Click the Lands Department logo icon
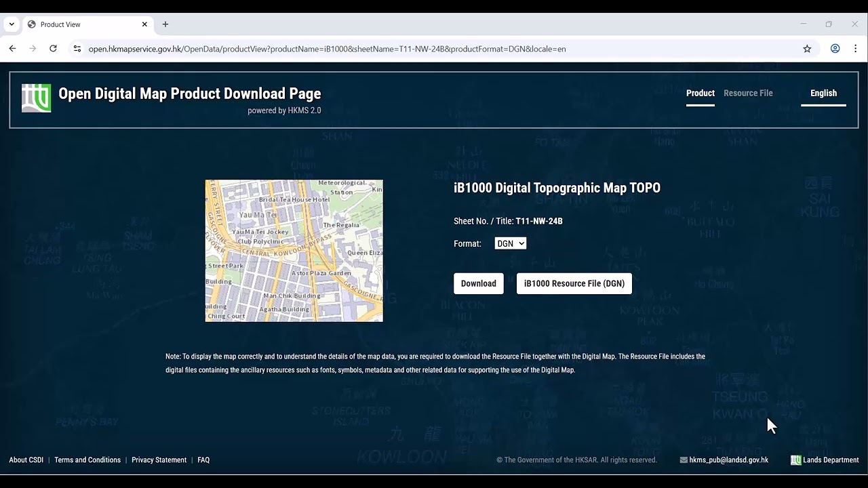868x488 pixels. click(x=795, y=460)
